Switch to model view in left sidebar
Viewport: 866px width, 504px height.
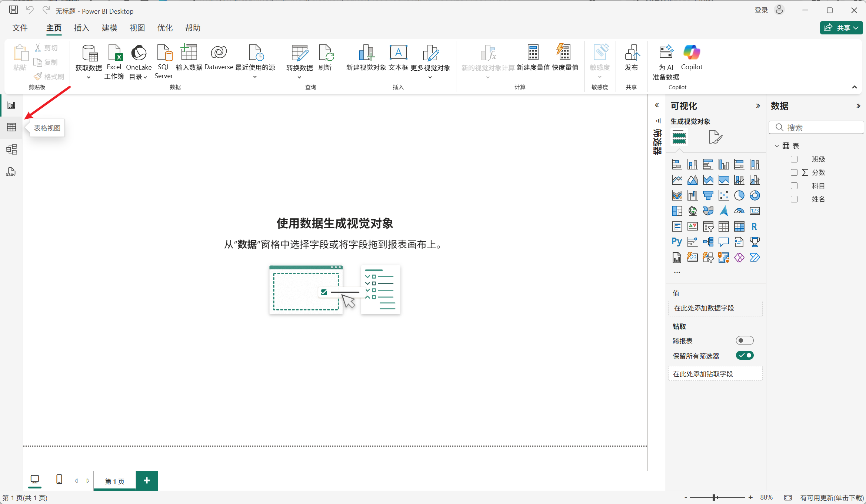point(11,149)
